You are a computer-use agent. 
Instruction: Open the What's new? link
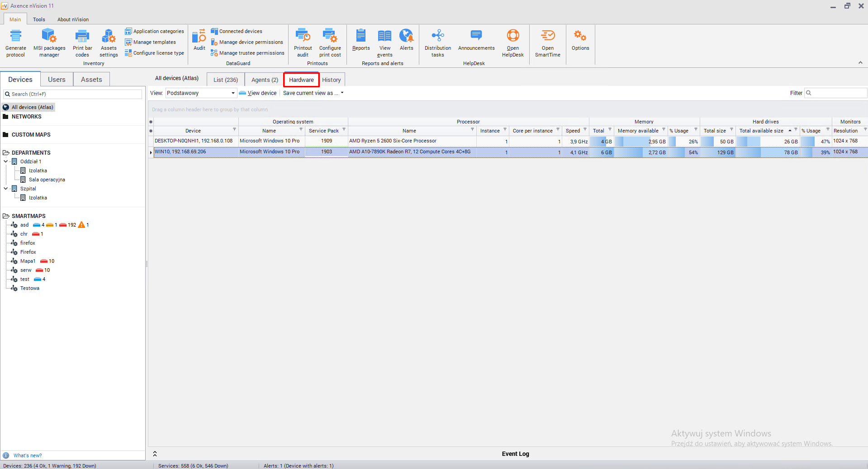[28, 455]
